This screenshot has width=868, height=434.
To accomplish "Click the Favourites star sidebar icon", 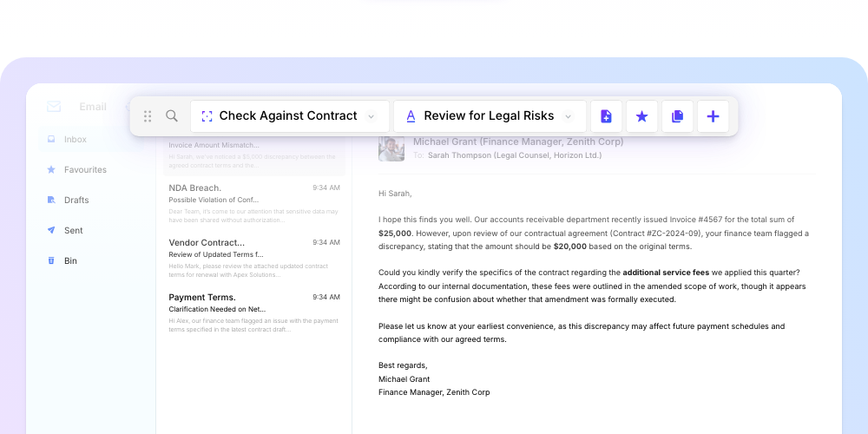I will [x=51, y=169].
